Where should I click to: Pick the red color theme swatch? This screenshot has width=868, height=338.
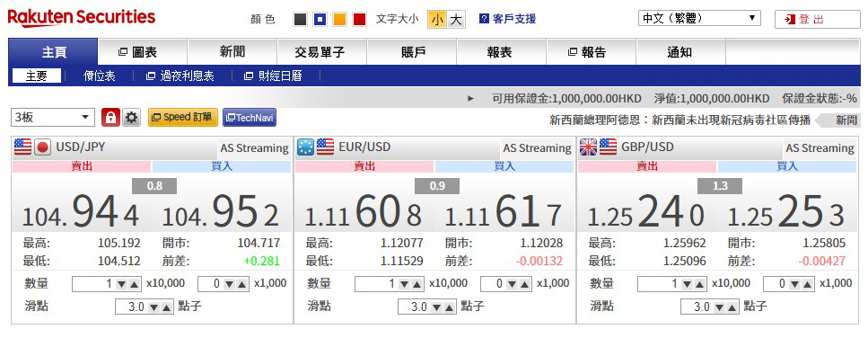coord(360,20)
